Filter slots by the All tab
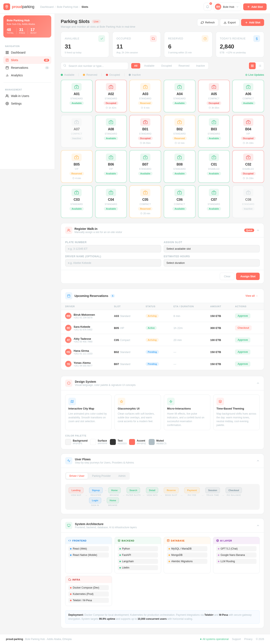Viewport: 270px width, 644px height. click(x=136, y=66)
